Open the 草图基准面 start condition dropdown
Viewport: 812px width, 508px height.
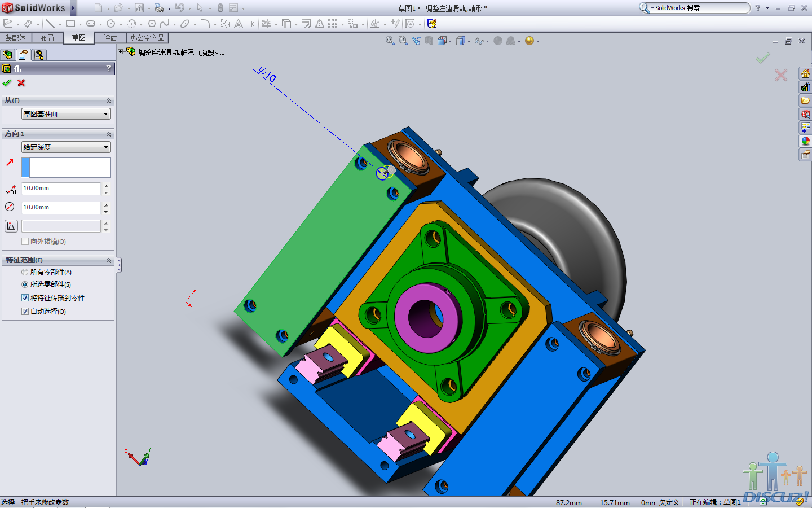tap(66, 114)
